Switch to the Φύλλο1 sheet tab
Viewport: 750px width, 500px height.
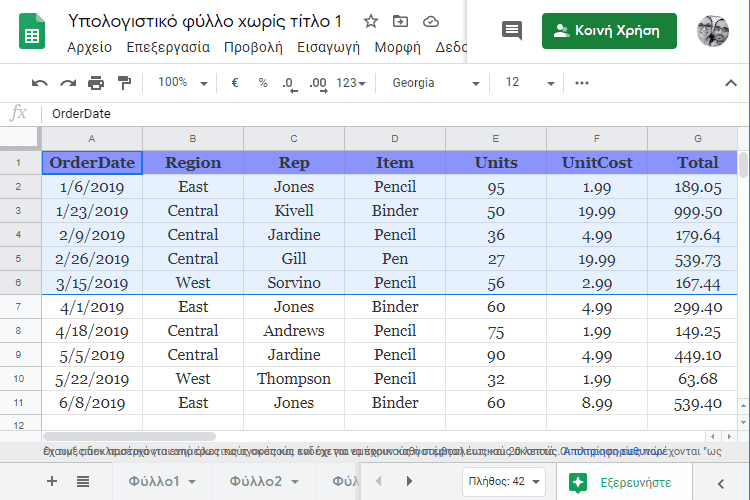coord(154,481)
